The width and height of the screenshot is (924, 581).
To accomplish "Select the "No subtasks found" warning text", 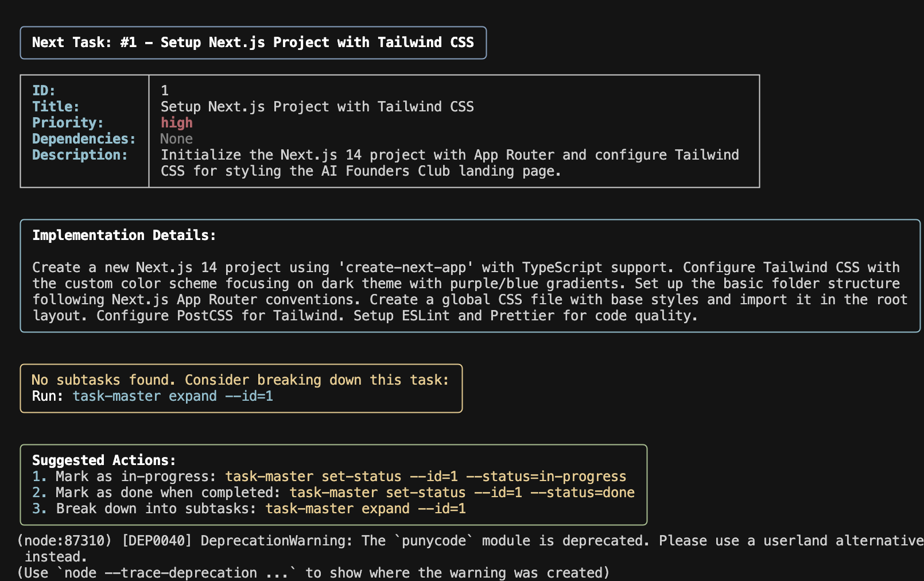I will 240,379.
